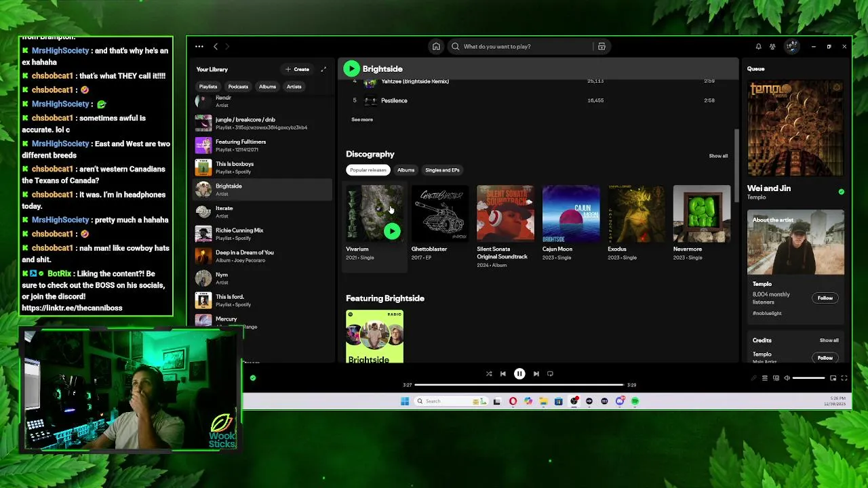The image size is (868, 488).
Task: Go back with the left arrow
Action: tap(216, 47)
